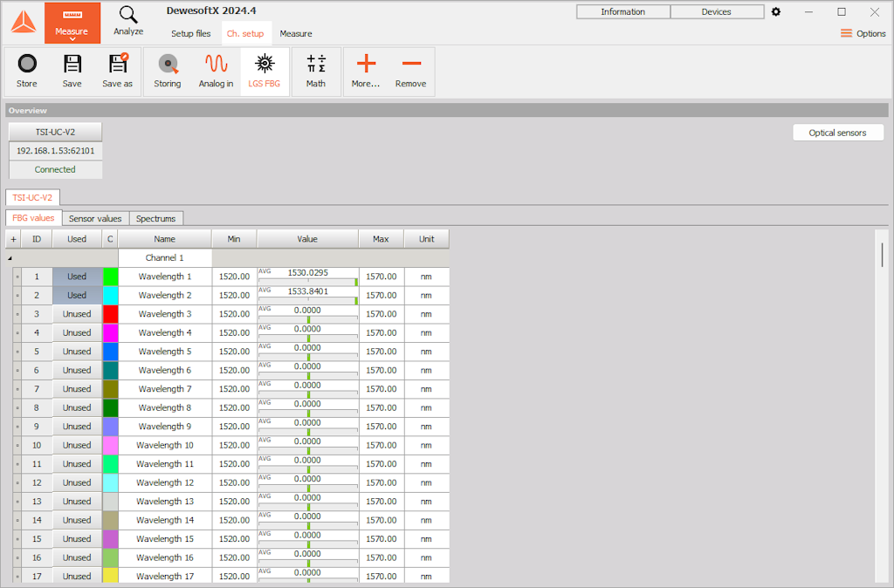Viewport: 894px width, 588px height.
Task: Click Max value of Wavelength 9
Action: click(382, 427)
